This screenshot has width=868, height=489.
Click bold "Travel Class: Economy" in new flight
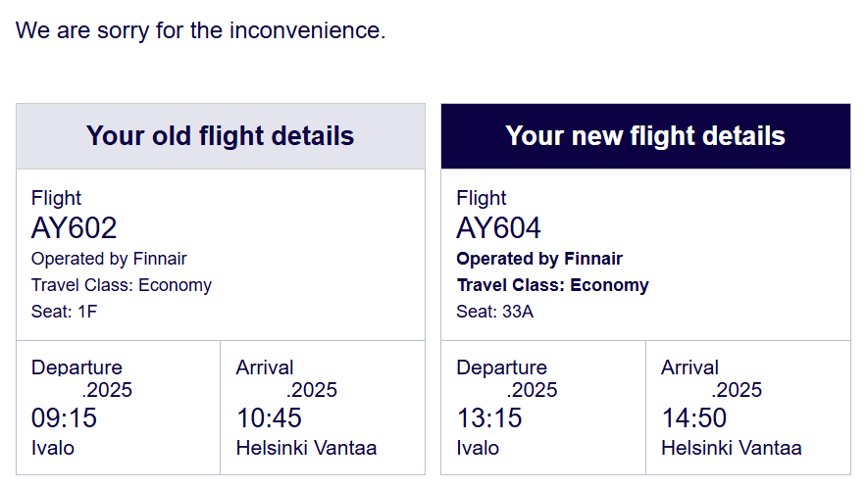coord(553,285)
